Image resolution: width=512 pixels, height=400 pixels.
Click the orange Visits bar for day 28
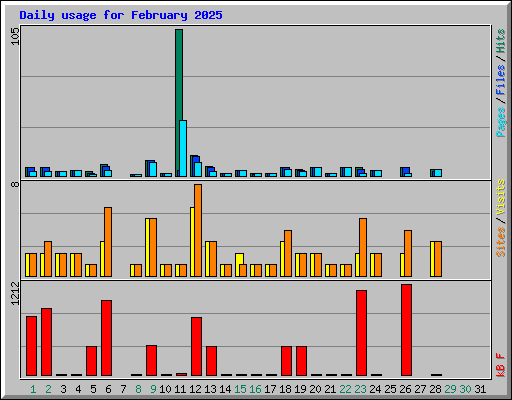438,259
